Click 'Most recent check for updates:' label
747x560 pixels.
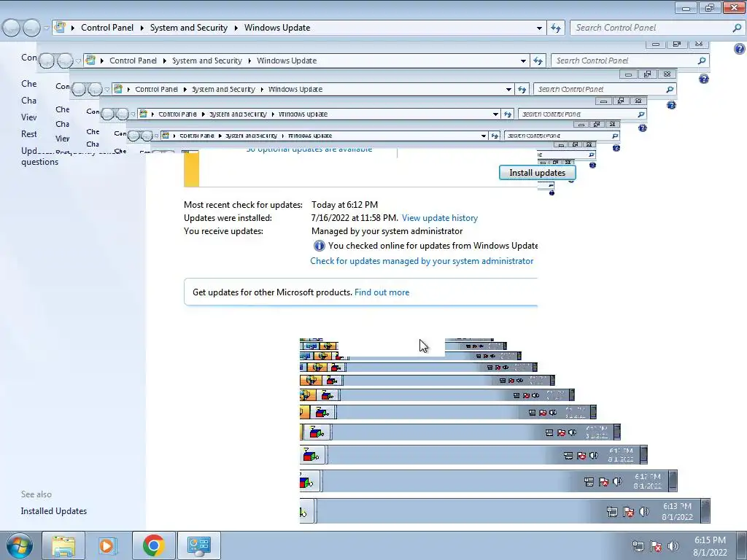coord(243,205)
